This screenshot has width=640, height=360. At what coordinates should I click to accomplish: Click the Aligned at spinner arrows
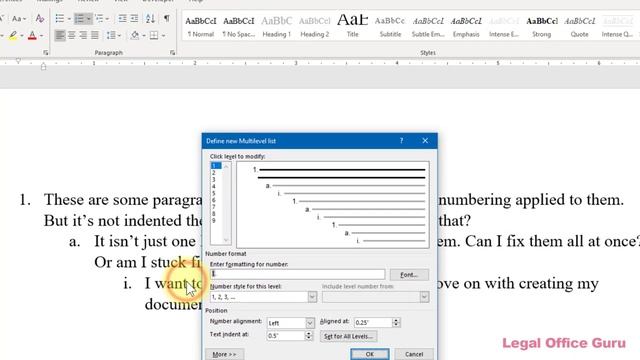click(396, 322)
